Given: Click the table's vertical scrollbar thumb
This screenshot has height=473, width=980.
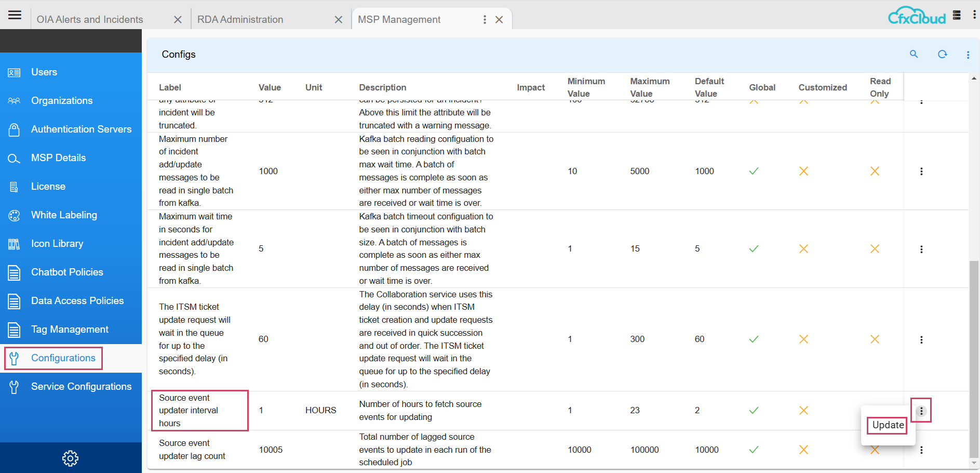Looking at the screenshot, I should (974, 359).
